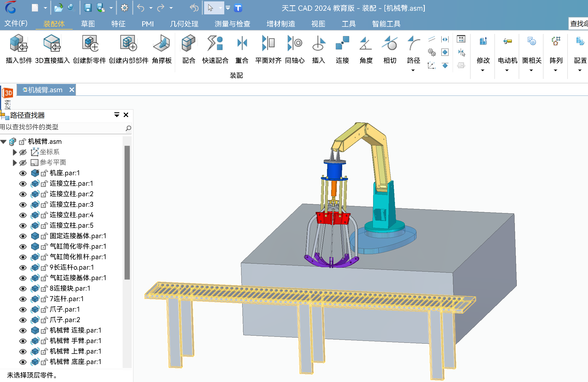Image resolution: width=588 pixels, height=382 pixels.
Task: Click the 配置 icon
Action: tap(580, 41)
